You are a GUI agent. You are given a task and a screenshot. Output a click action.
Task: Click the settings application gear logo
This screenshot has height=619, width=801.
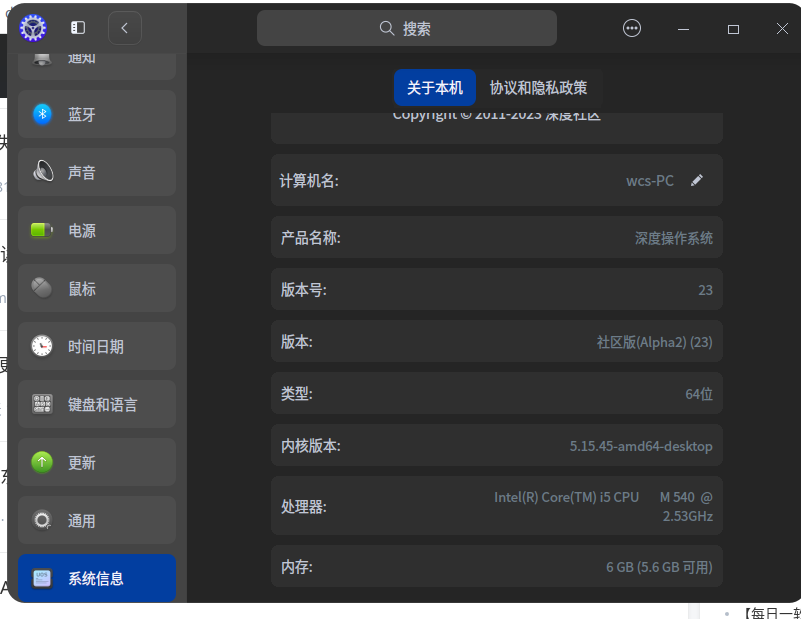32,27
